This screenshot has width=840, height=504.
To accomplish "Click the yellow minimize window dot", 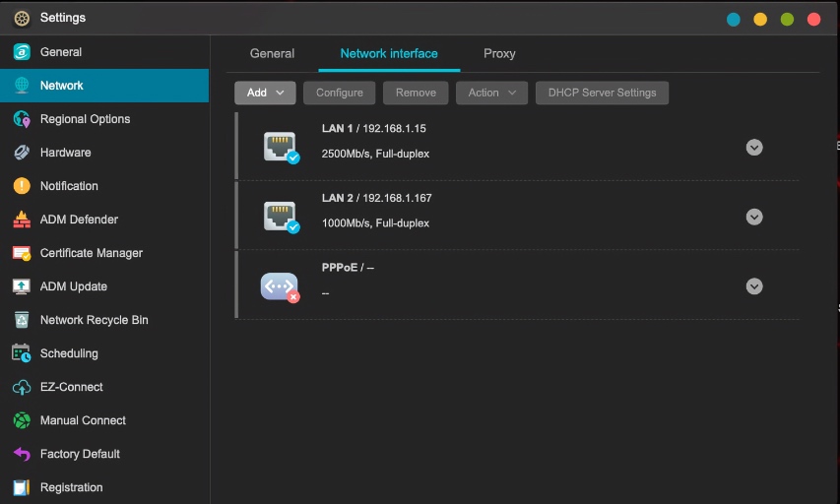I will (760, 20).
